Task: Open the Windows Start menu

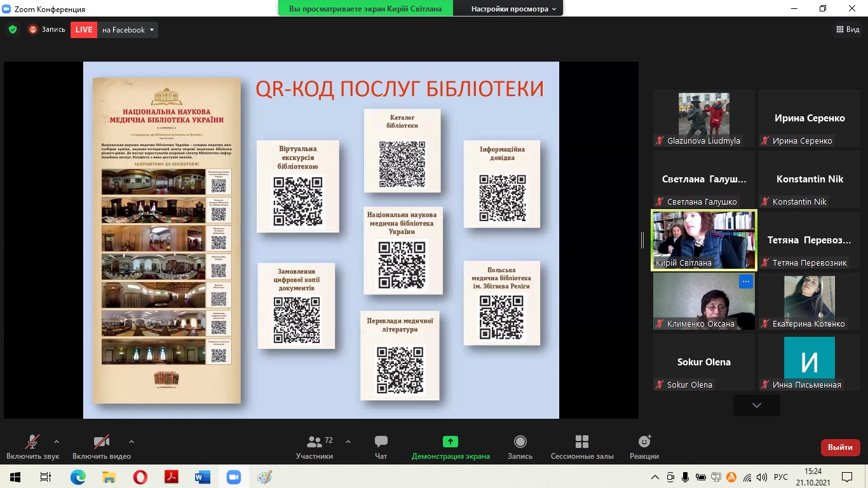Action: [x=15, y=477]
